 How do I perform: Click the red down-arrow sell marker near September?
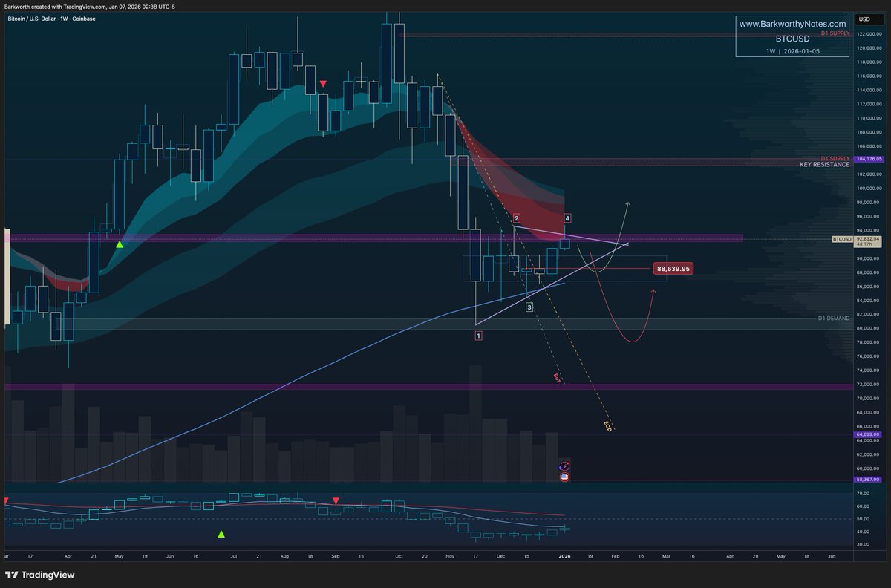click(322, 84)
